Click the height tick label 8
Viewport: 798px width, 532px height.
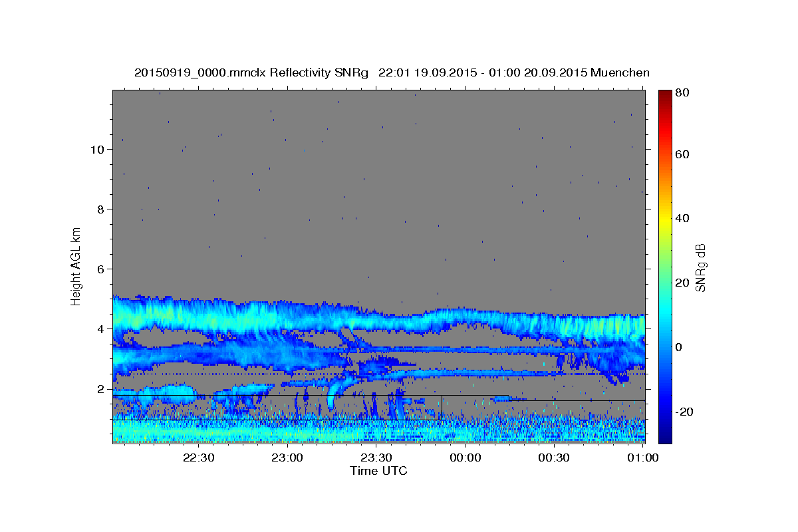[x=101, y=209]
